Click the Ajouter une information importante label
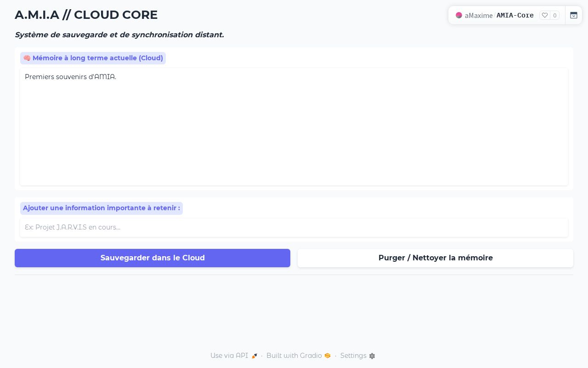Viewport: 588px width, 368px height. 102,208
